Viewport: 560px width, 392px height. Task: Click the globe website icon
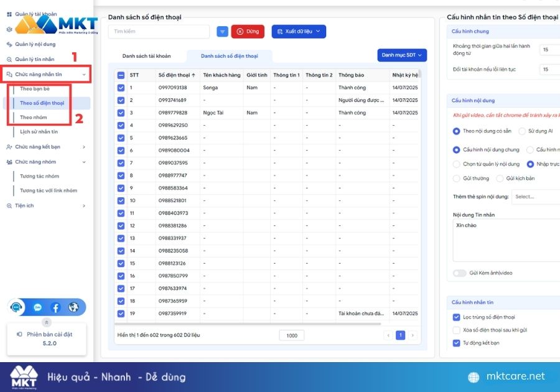73,307
